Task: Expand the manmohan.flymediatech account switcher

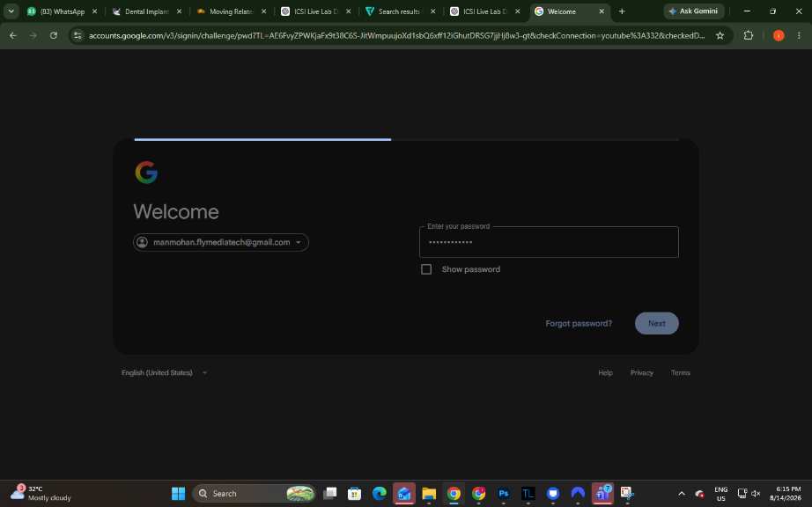Action: 221,242
